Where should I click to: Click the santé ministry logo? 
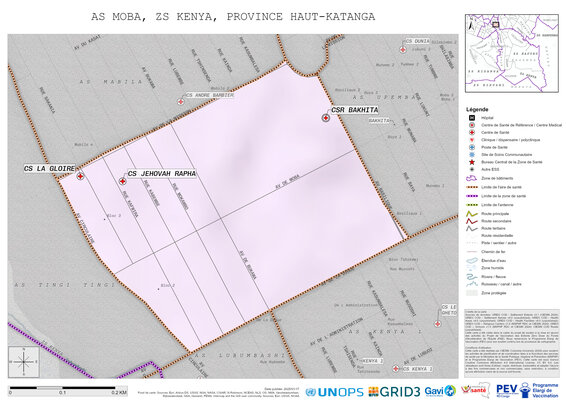click(x=475, y=390)
